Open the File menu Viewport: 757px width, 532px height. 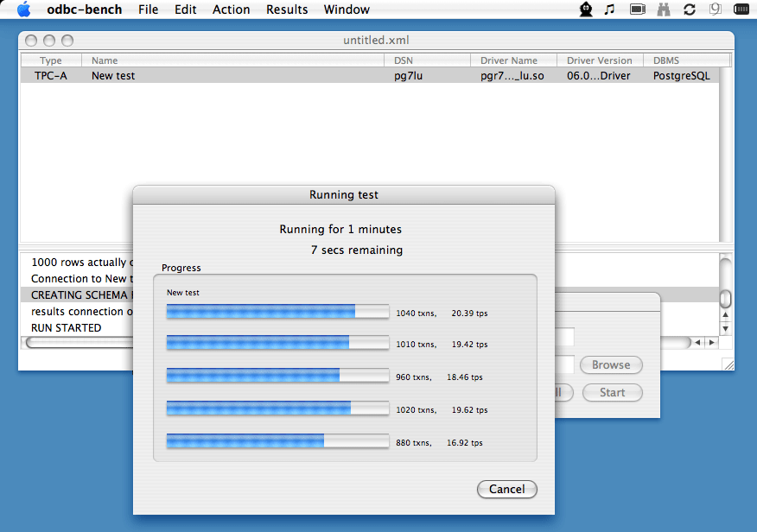click(x=148, y=9)
